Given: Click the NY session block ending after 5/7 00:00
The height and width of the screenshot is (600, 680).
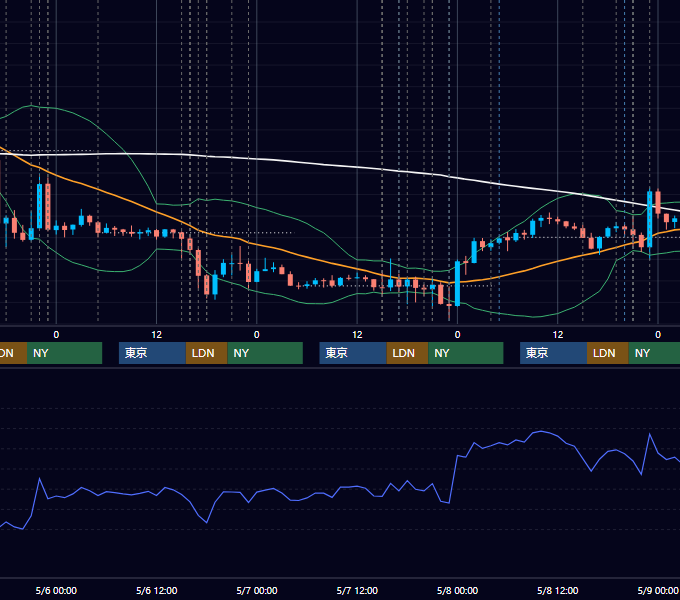Looking at the screenshot, I should tap(265, 353).
